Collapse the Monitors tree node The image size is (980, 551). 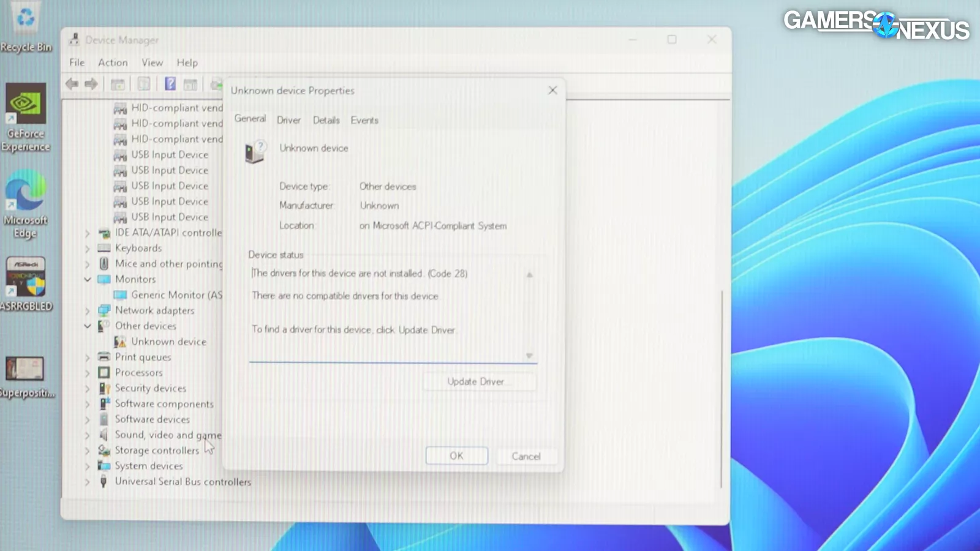point(88,280)
